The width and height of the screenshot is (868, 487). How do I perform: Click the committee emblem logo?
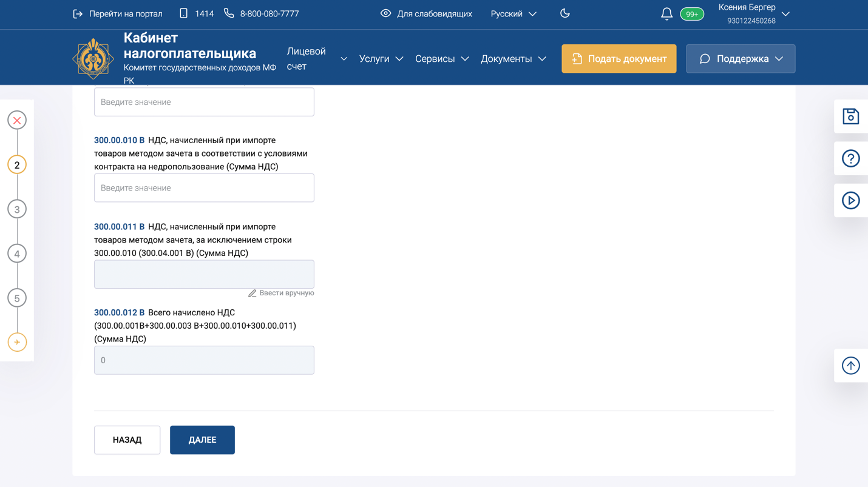[x=93, y=59]
